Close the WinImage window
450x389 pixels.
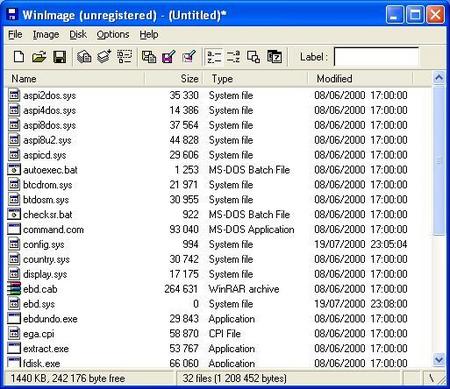[435, 15]
